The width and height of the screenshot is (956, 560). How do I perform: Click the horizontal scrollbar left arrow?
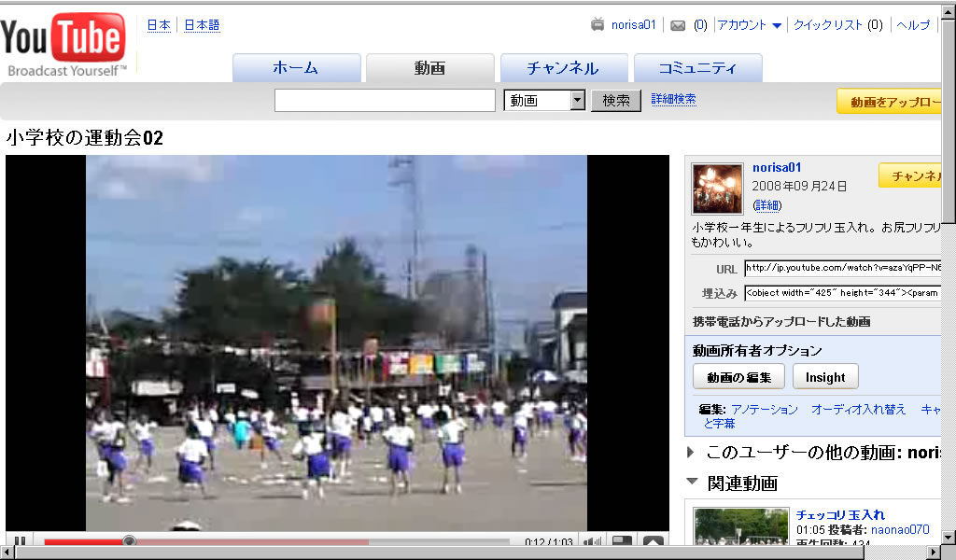7,553
